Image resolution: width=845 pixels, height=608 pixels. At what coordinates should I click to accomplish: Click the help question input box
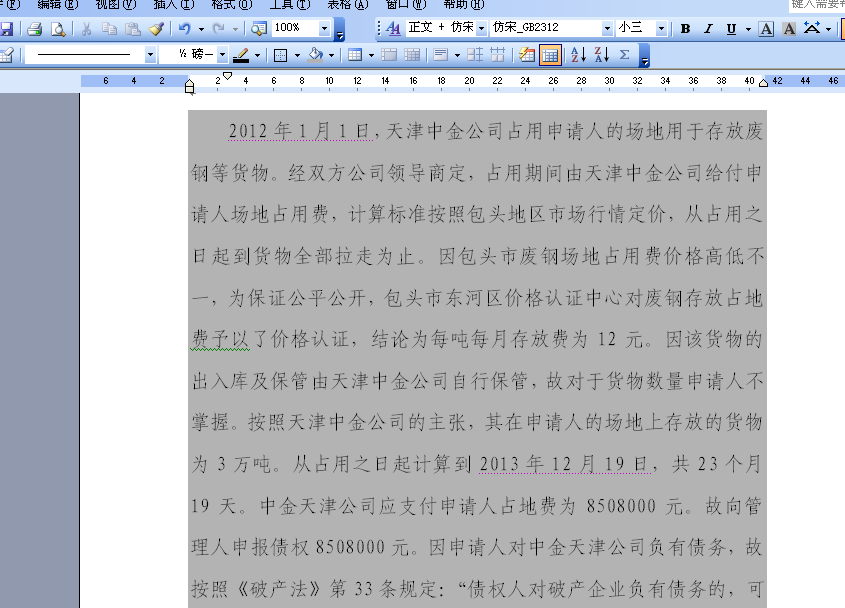point(817,5)
